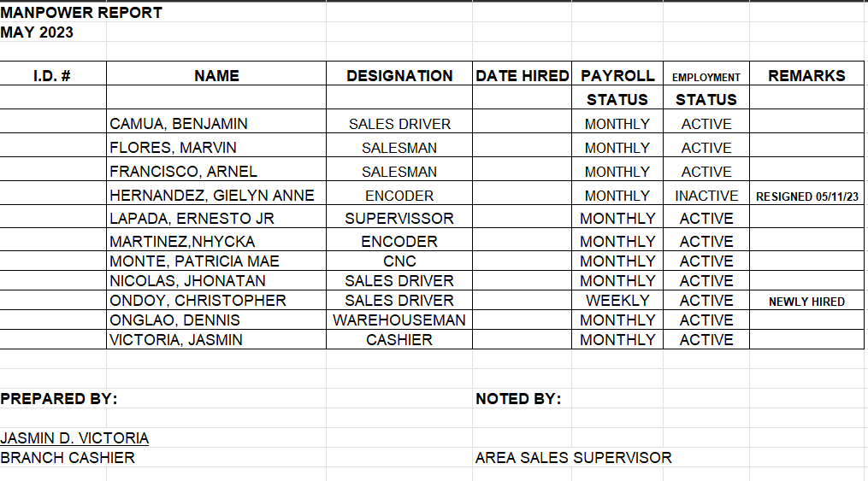Click the CASHIER designation cell

(x=399, y=339)
